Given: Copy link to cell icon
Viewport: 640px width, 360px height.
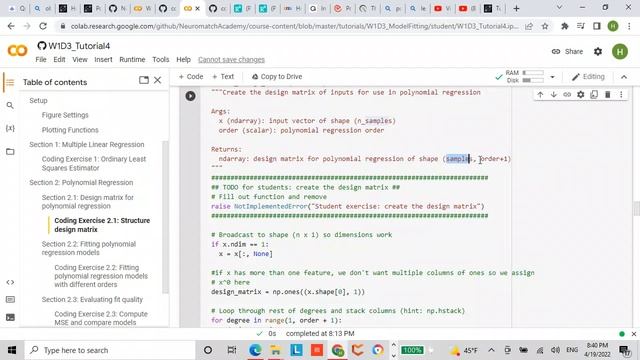Looking at the screenshot, I should (x=567, y=95).
